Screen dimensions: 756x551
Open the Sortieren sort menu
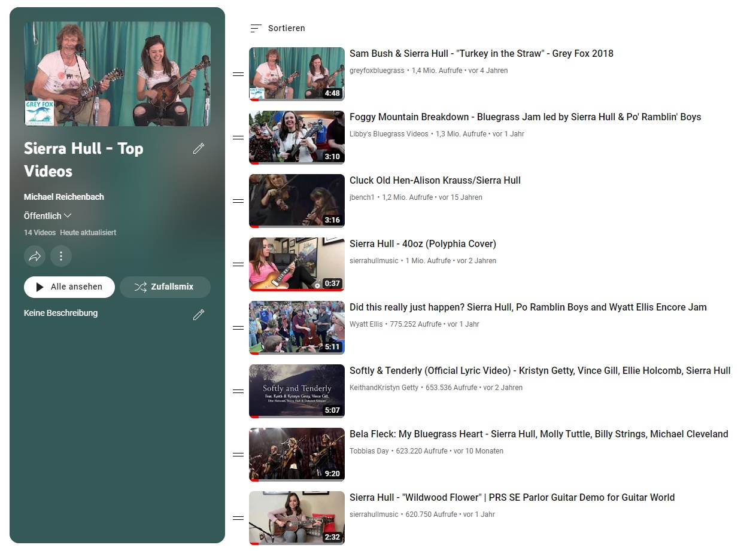click(x=278, y=28)
